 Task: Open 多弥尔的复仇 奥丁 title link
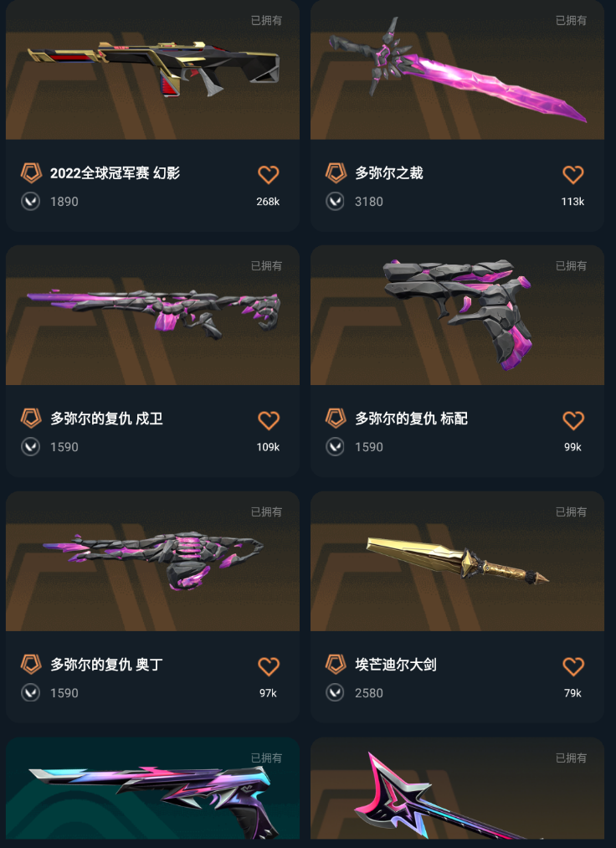tap(106, 664)
